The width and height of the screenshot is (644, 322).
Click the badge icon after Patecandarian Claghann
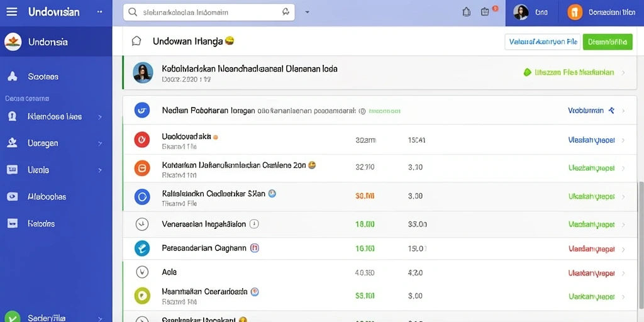255,248
